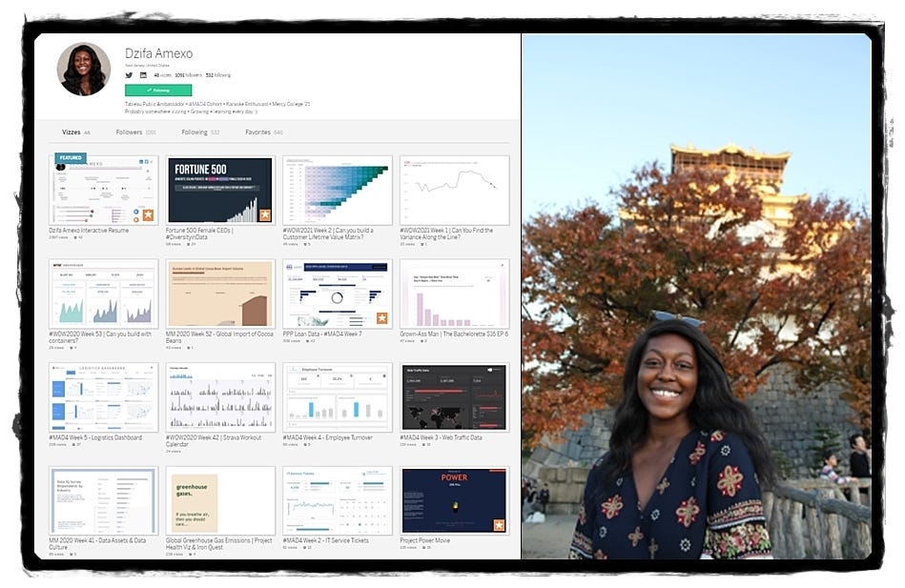Image resolution: width=905 pixels, height=588 pixels.
Task: Open the WOW2020 Week 53 containers thumbnail
Action: click(104, 294)
